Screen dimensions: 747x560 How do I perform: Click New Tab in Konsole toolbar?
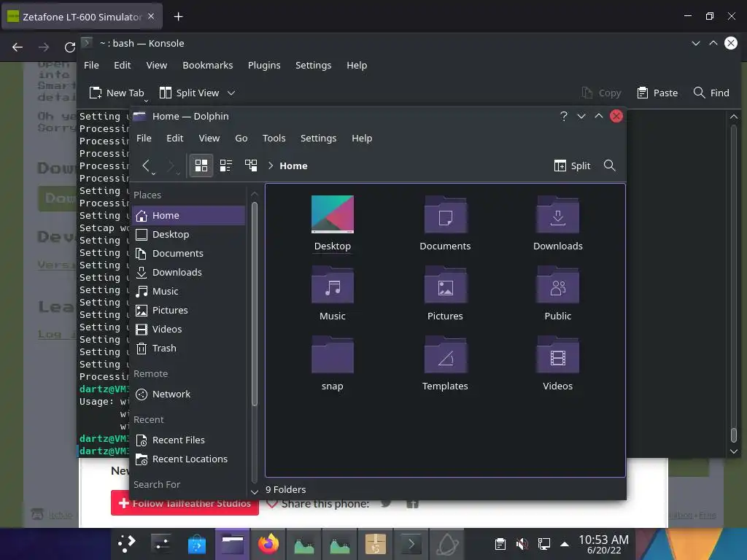tap(117, 93)
